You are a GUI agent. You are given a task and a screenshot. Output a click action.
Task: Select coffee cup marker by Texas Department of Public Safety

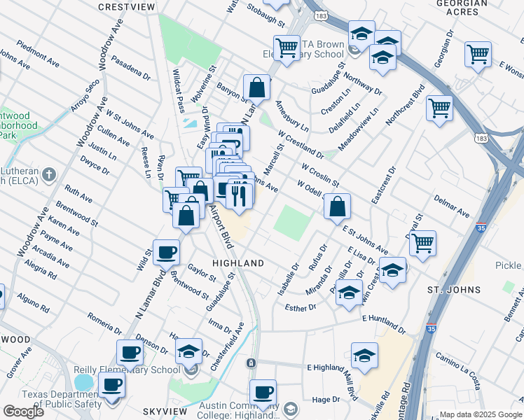point(111,384)
